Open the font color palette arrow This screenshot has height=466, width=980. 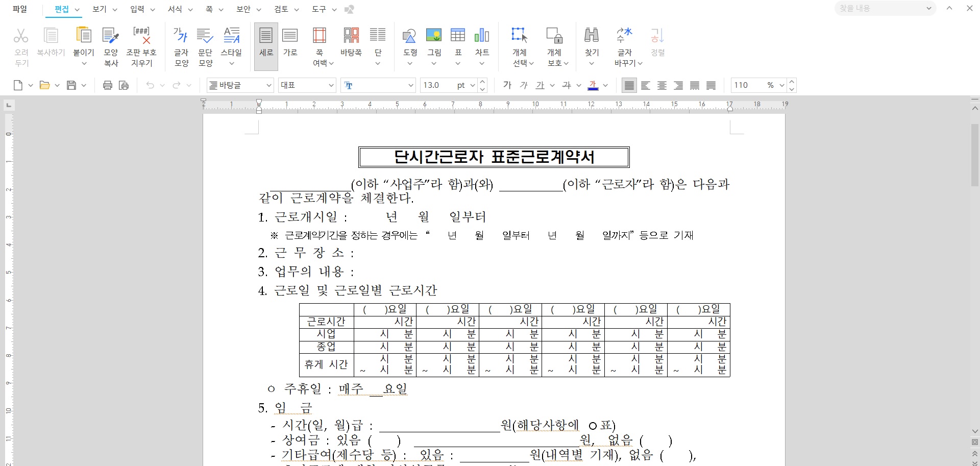tap(605, 85)
